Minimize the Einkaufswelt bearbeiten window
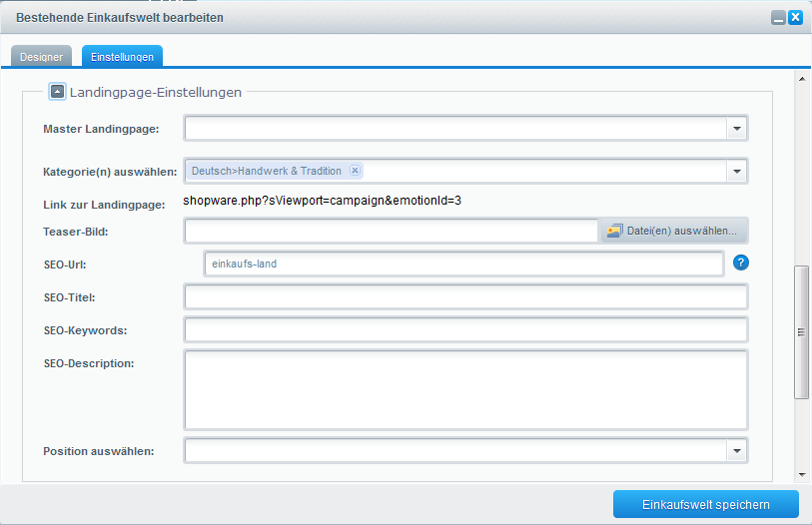This screenshot has width=812, height=525. pyautogui.click(x=778, y=17)
